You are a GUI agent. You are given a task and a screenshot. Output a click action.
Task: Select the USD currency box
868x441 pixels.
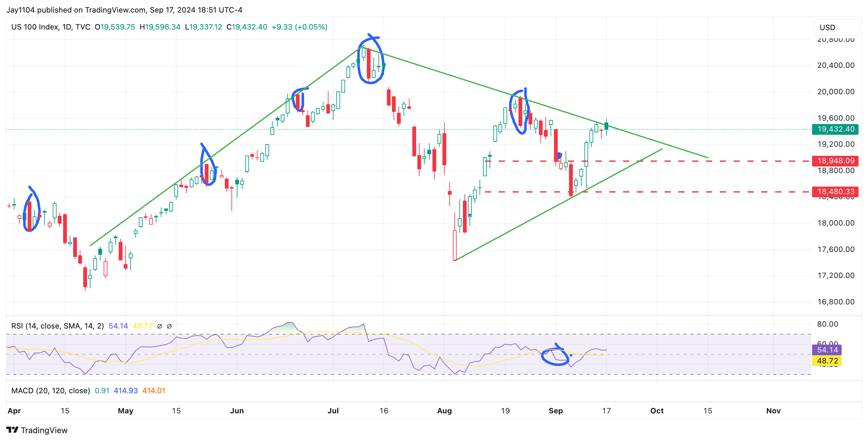836,27
